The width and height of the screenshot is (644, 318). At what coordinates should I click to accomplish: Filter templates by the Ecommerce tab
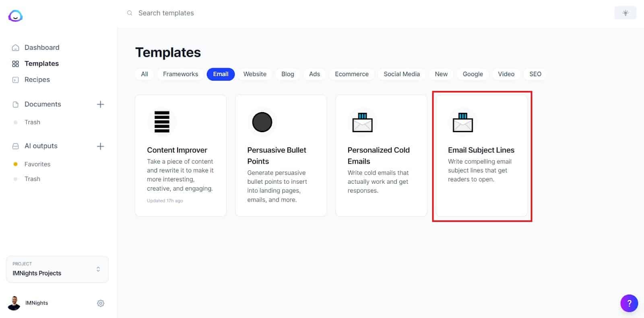point(351,74)
